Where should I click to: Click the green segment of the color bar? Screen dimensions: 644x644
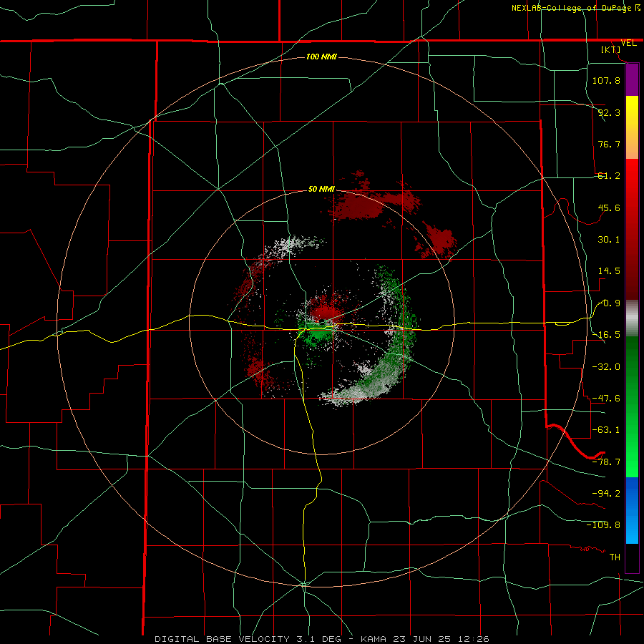[x=632, y=406]
